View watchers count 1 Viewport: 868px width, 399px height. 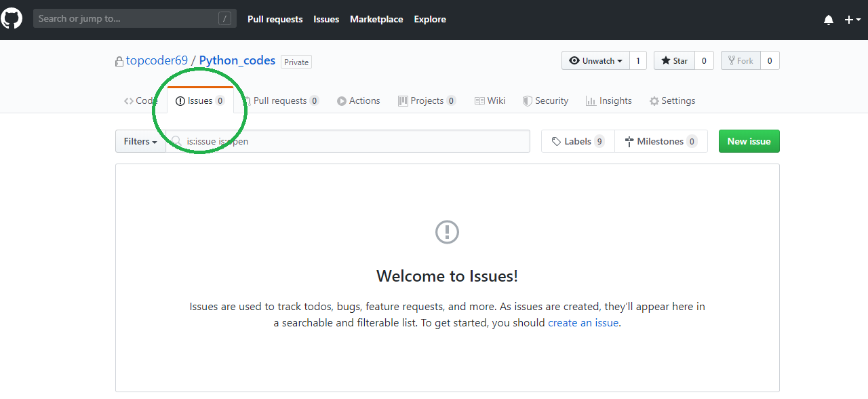coord(638,60)
